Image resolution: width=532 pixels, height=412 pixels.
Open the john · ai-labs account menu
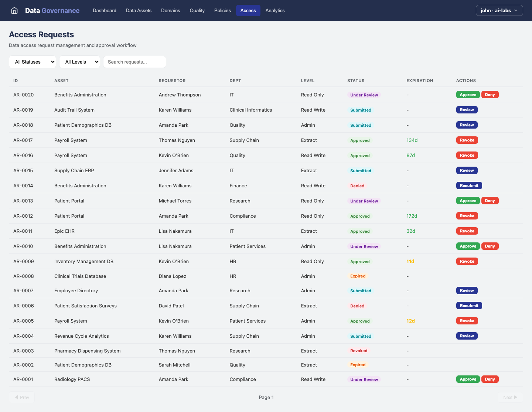(499, 10)
